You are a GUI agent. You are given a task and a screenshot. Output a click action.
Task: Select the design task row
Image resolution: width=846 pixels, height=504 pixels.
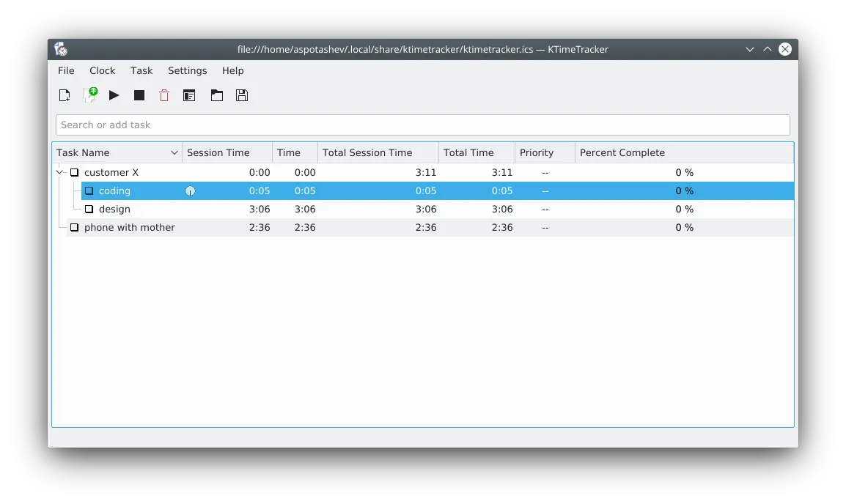tap(114, 209)
